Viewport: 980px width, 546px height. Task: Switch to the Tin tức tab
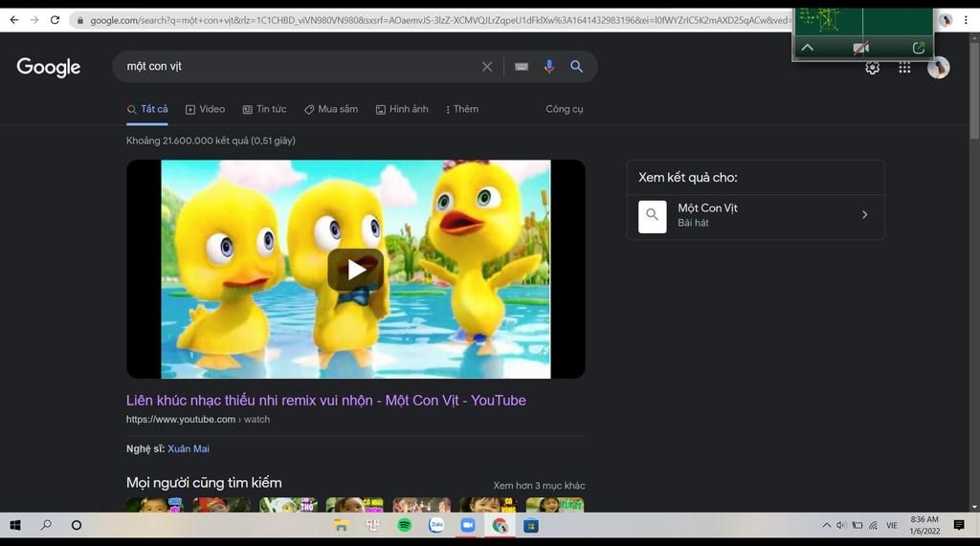tap(264, 109)
